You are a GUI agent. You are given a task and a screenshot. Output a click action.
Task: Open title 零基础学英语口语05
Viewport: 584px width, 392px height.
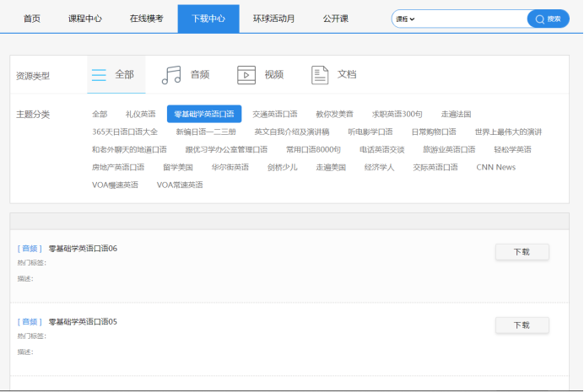point(83,322)
